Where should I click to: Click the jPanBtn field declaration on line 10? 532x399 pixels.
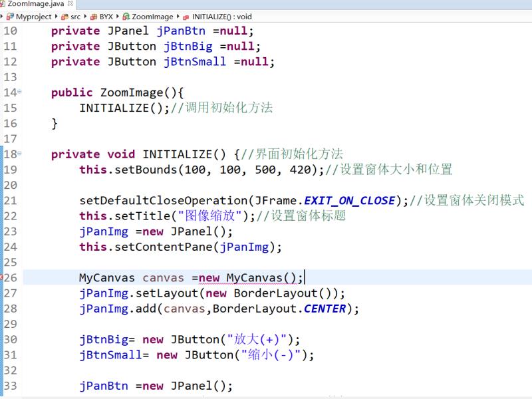[181, 31]
